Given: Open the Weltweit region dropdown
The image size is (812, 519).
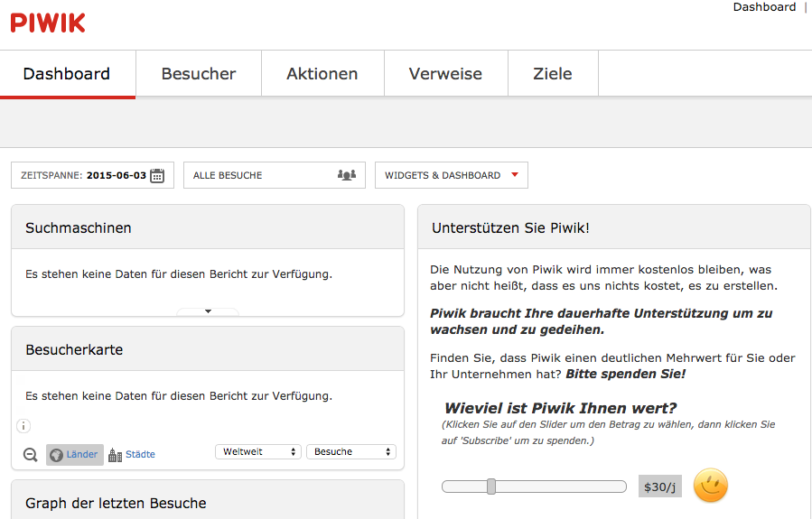Looking at the screenshot, I should [258, 451].
